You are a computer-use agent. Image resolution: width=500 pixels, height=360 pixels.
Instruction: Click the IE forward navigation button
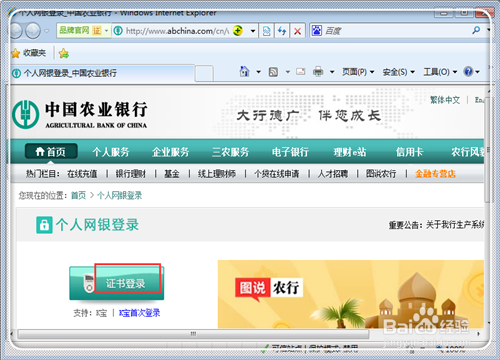(x=33, y=31)
